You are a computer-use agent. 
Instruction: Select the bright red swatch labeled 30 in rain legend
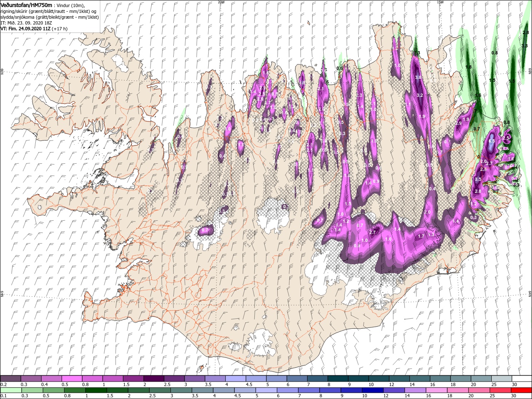(521, 390)
